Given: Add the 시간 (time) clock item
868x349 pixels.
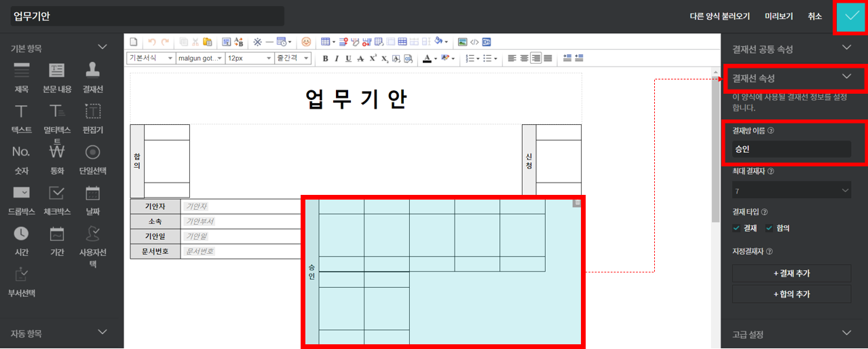Looking at the screenshot, I should [x=22, y=240].
